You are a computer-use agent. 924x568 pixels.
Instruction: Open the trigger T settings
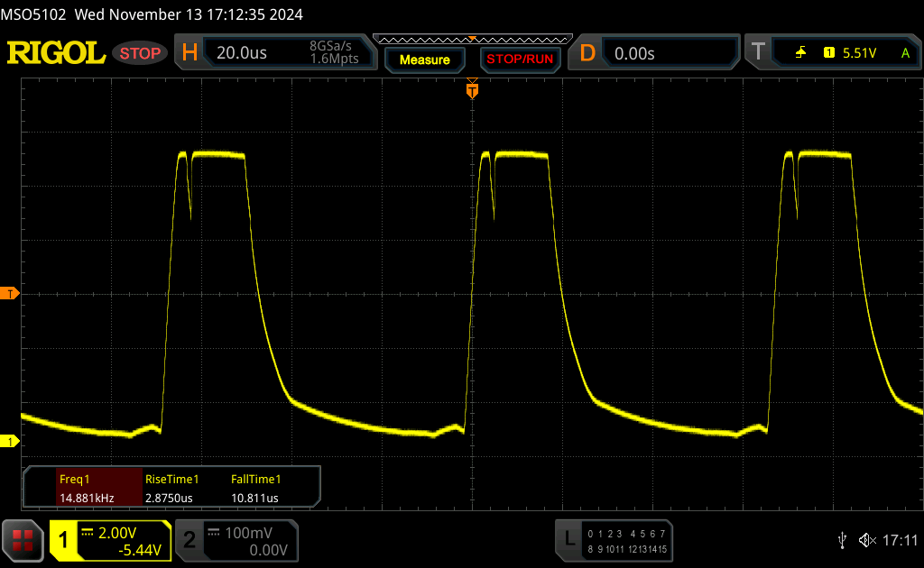pos(758,52)
